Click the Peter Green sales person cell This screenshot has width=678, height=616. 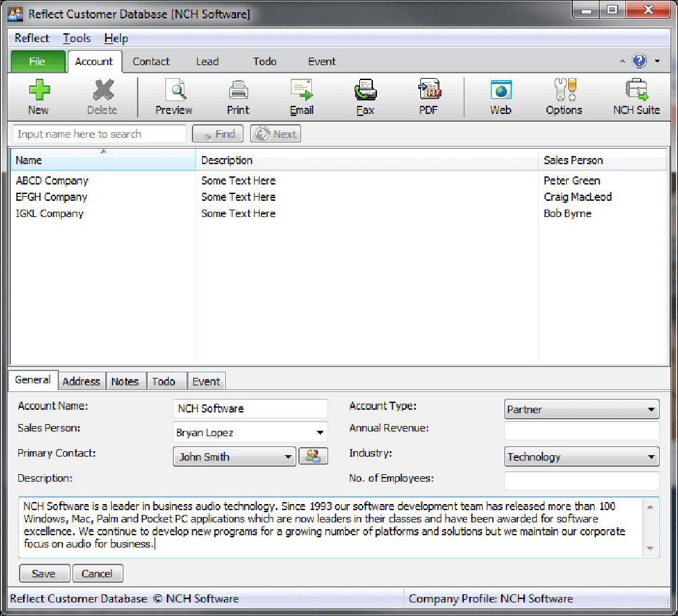pyautogui.click(x=572, y=181)
